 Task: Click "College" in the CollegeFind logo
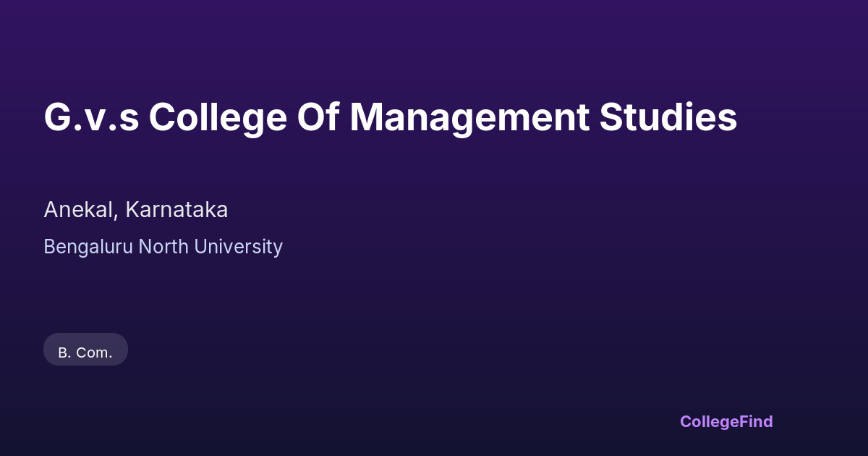point(709,421)
